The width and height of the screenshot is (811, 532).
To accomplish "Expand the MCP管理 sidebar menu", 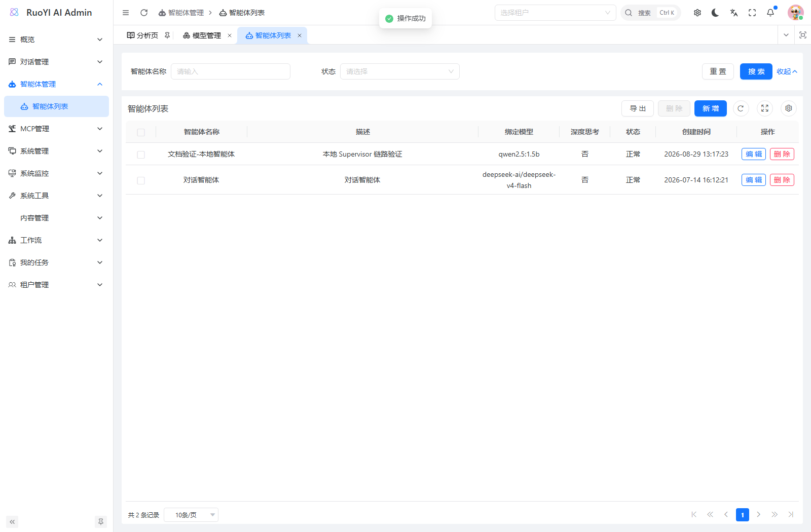I will pyautogui.click(x=56, y=129).
